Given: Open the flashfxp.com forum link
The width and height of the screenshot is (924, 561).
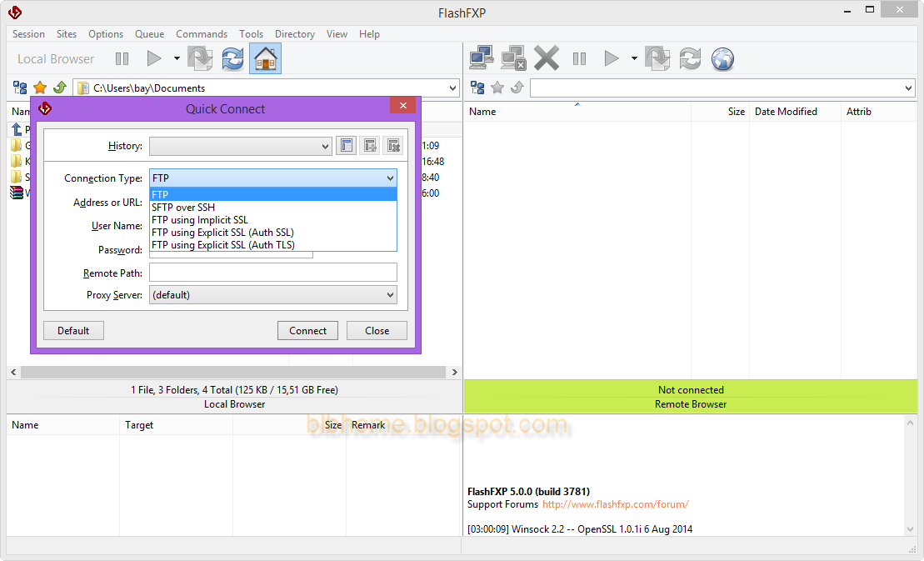Looking at the screenshot, I should click(615, 504).
